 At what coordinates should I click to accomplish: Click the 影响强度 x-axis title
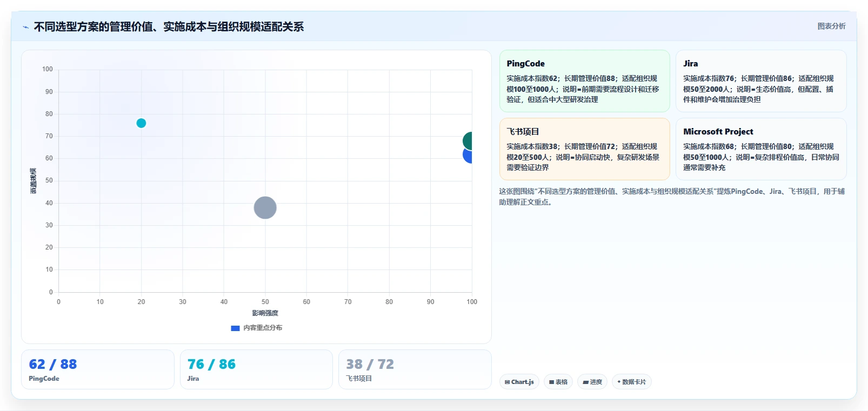tap(265, 313)
